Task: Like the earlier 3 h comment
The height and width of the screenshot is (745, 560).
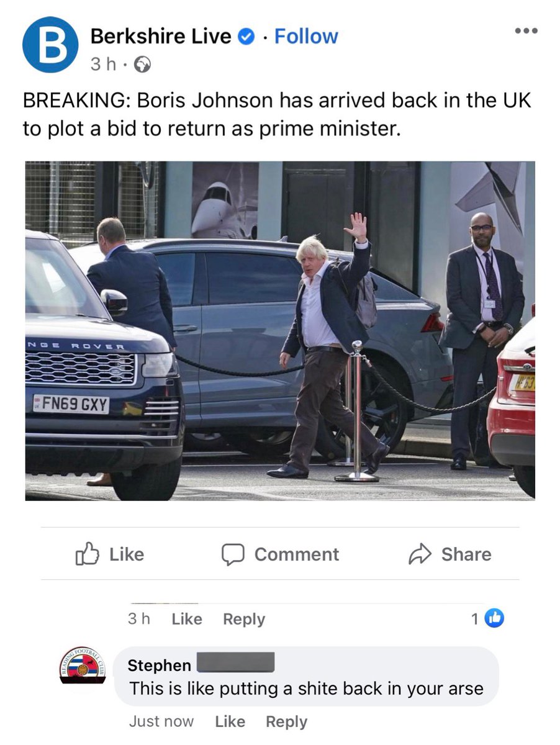Action: [187, 619]
